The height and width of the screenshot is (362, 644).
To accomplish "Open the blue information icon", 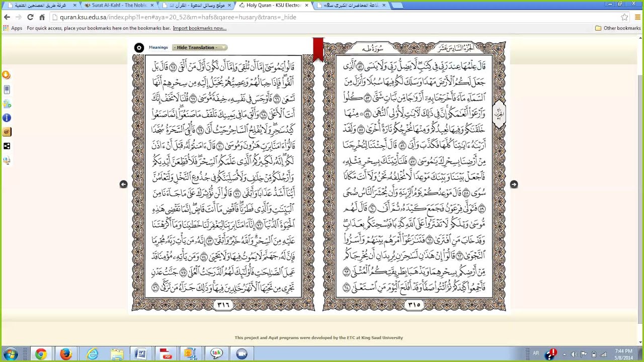I will click(x=7, y=118).
